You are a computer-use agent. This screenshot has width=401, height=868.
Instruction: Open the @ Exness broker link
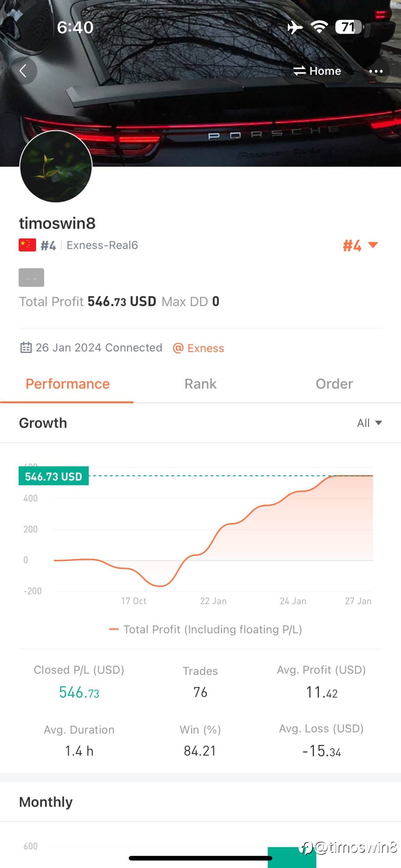198,348
